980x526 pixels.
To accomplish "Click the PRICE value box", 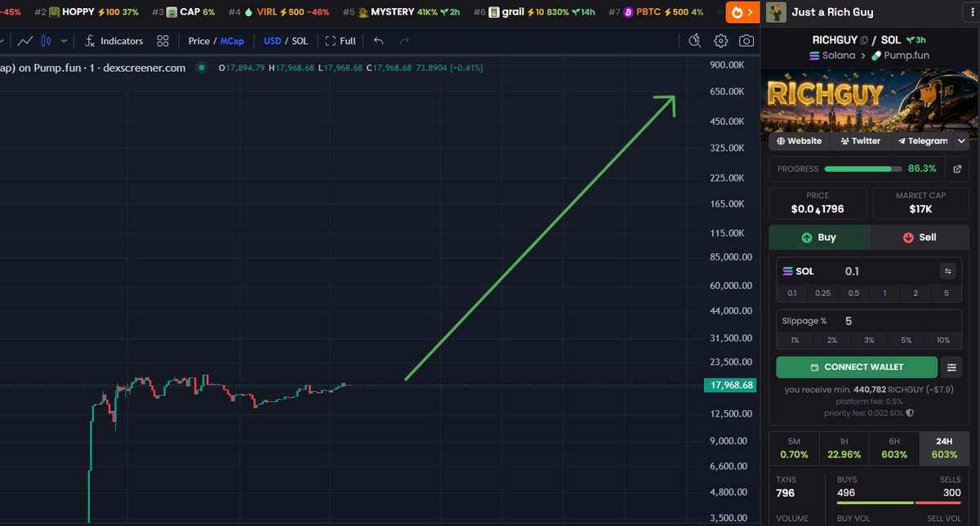I will (x=817, y=203).
